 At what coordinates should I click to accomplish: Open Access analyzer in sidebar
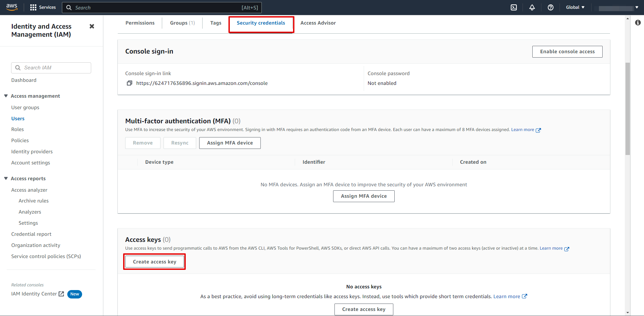29,190
